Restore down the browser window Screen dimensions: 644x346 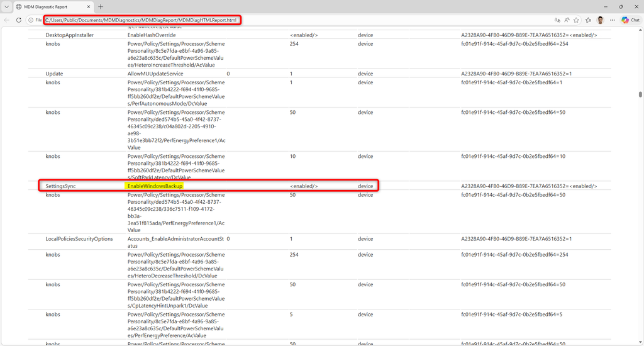621,6
